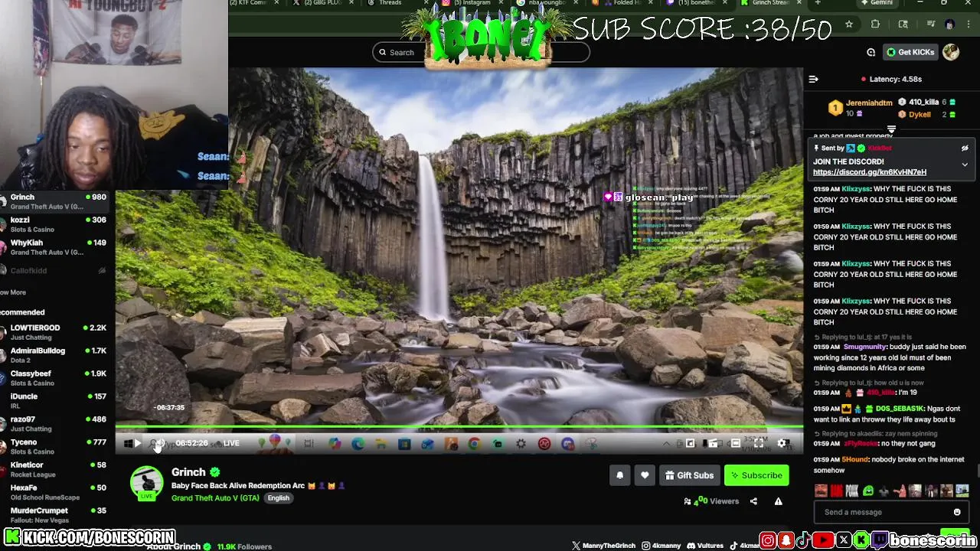Click Jeremiahdtm on gift leaderboard

point(869,103)
